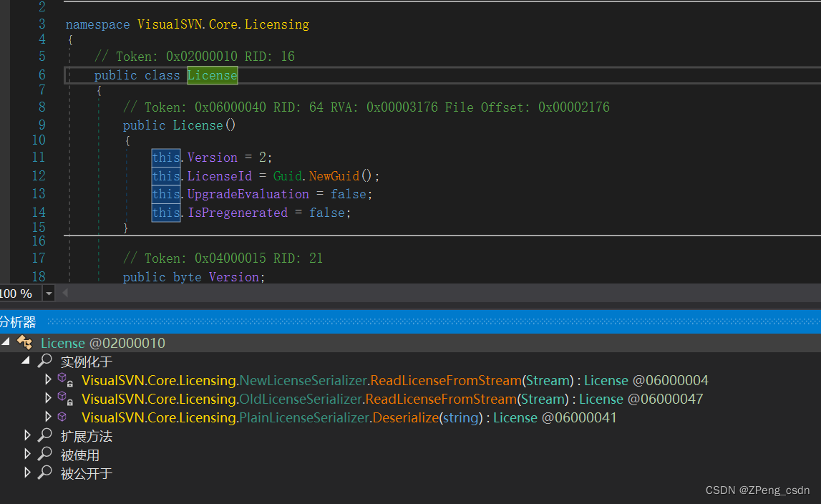The height and width of the screenshot is (504, 821).
Task: Click the Token 0x02000010 comment on line 5
Action: pyautogui.click(x=194, y=57)
